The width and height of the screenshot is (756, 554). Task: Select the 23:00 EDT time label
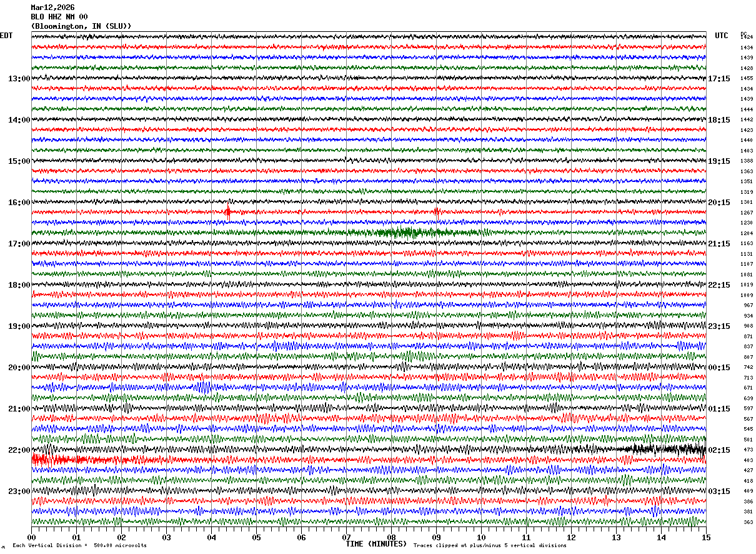coord(19,491)
